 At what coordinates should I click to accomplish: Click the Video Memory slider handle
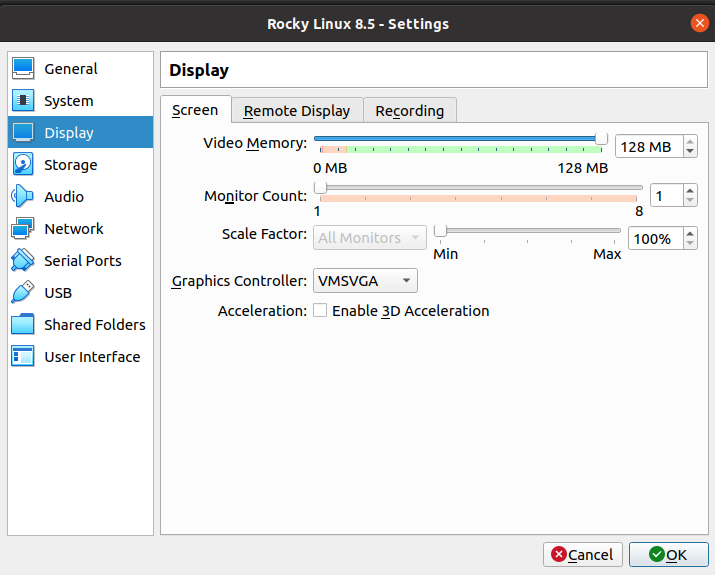click(601, 139)
